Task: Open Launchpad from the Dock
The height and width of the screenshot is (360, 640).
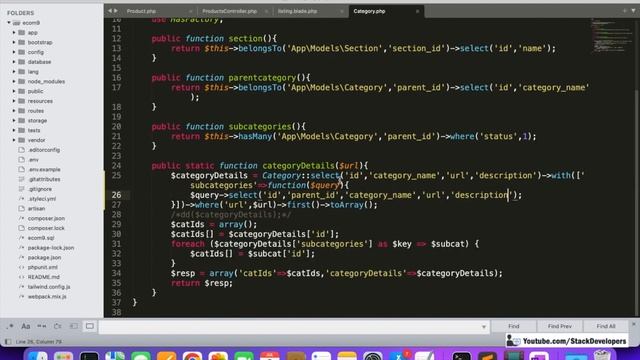Action: pos(63,355)
